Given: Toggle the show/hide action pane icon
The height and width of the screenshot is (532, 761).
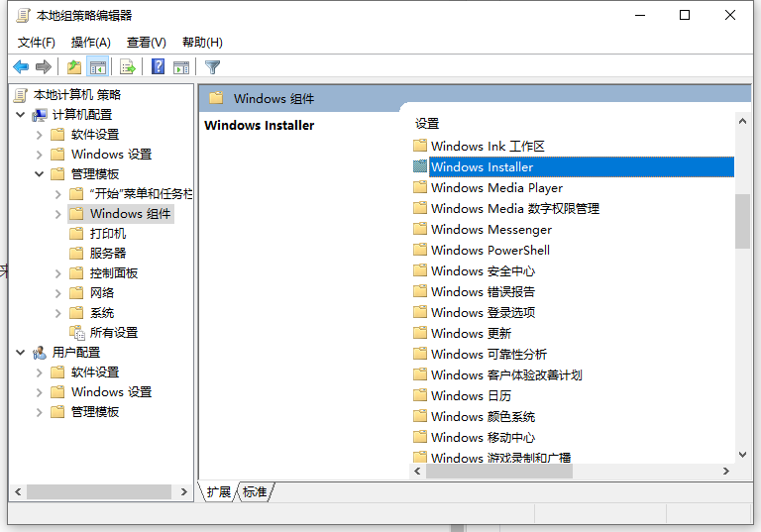Looking at the screenshot, I should 181,67.
